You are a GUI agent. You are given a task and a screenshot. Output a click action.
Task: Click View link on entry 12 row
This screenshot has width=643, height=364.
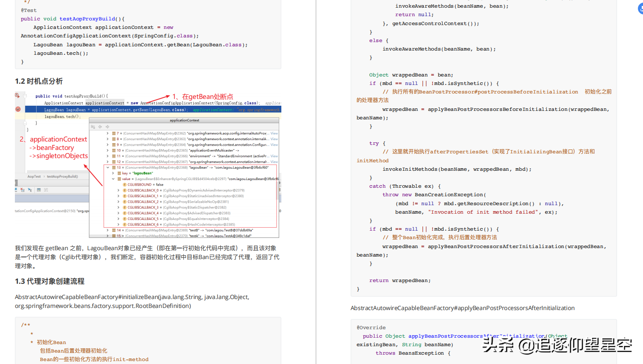coord(274,162)
